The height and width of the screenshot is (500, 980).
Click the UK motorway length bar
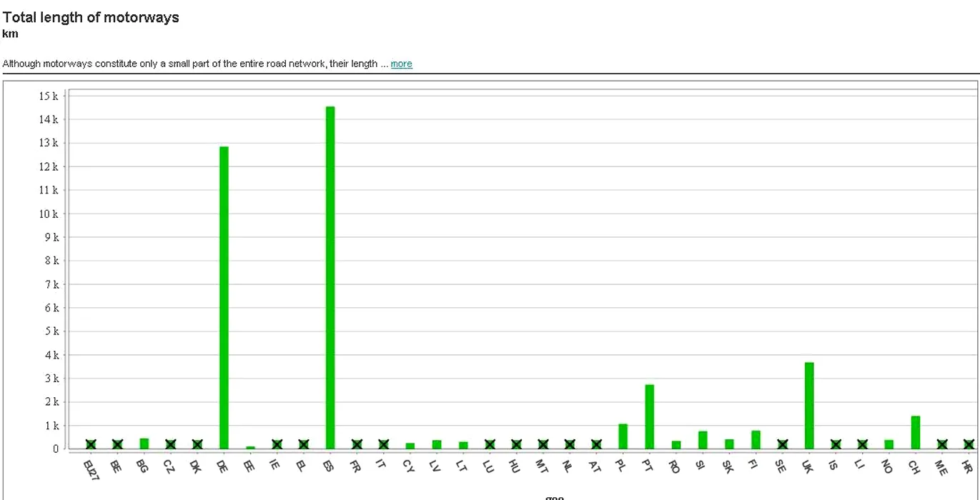pyautogui.click(x=809, y=406)
